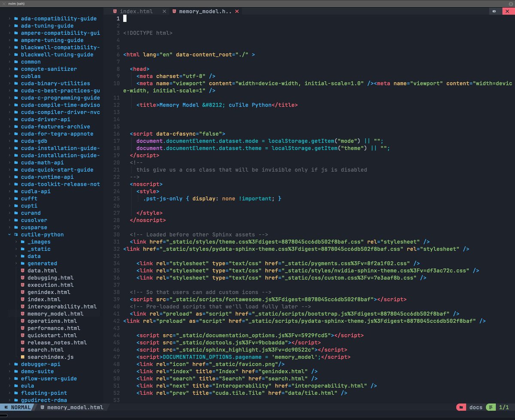Click the HTML5 icon on index.html tab
This screenshot has width=515, height=420.
115,11
